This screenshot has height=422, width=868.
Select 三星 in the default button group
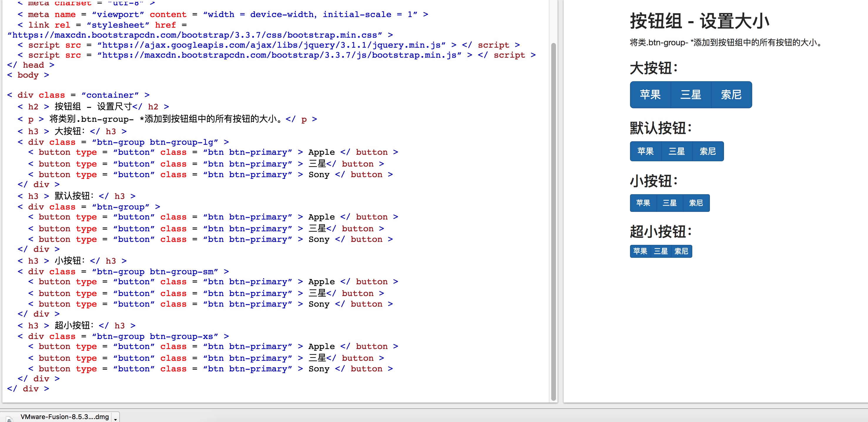tap(677, 152)
